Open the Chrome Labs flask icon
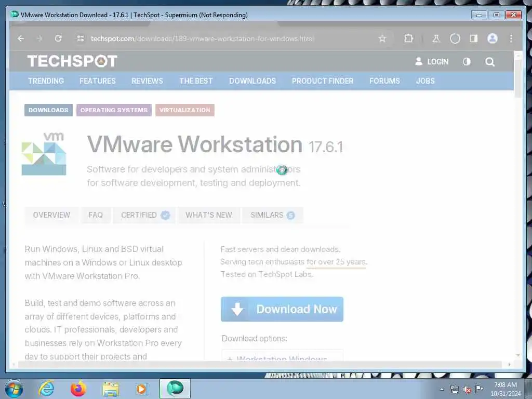The image size is (532, 399). point(436,38)
